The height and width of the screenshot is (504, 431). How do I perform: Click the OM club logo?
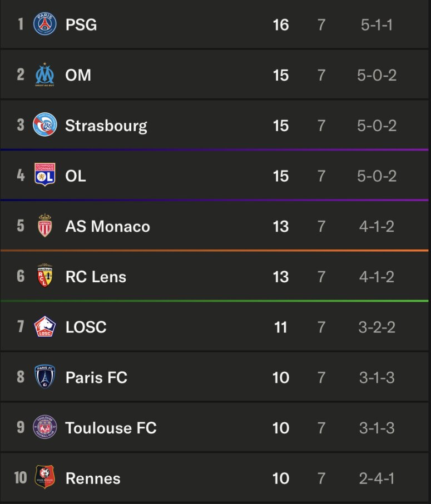(x=44, y=75)
